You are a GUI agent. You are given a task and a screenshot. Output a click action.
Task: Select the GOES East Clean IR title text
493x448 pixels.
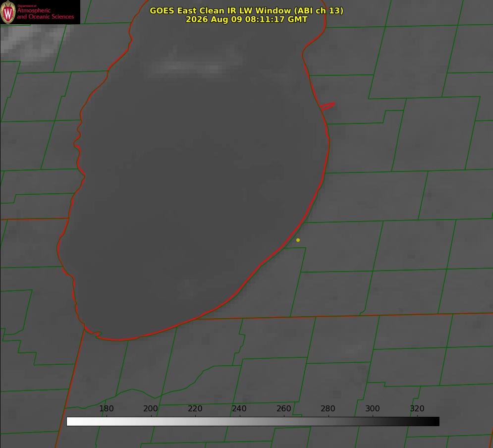(247, 10)
